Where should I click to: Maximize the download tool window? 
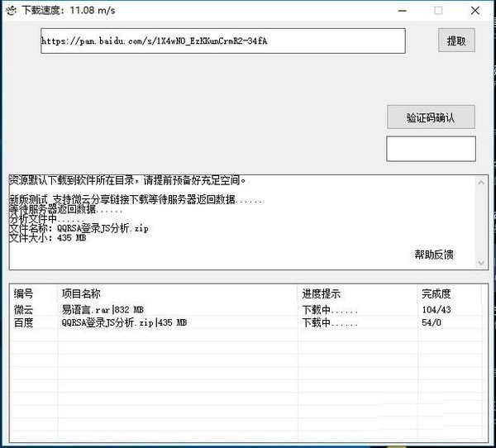[x=438, y=11]
